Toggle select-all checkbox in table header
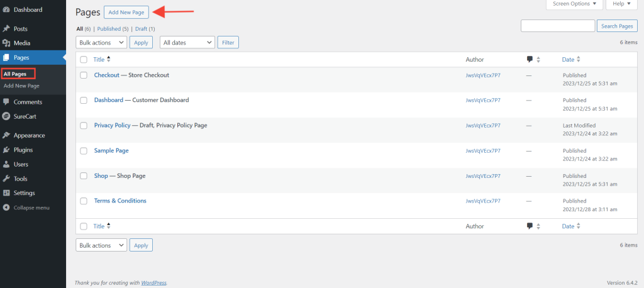Viewport: 644px width, 288px height. [84, 59]
